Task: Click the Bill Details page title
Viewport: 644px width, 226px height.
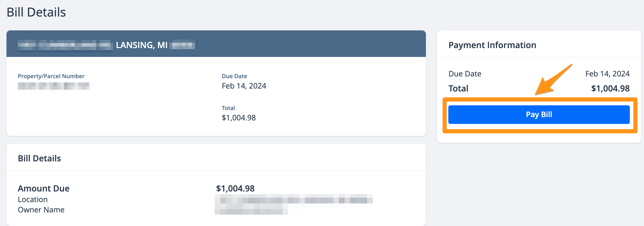Action: [36, 12]
